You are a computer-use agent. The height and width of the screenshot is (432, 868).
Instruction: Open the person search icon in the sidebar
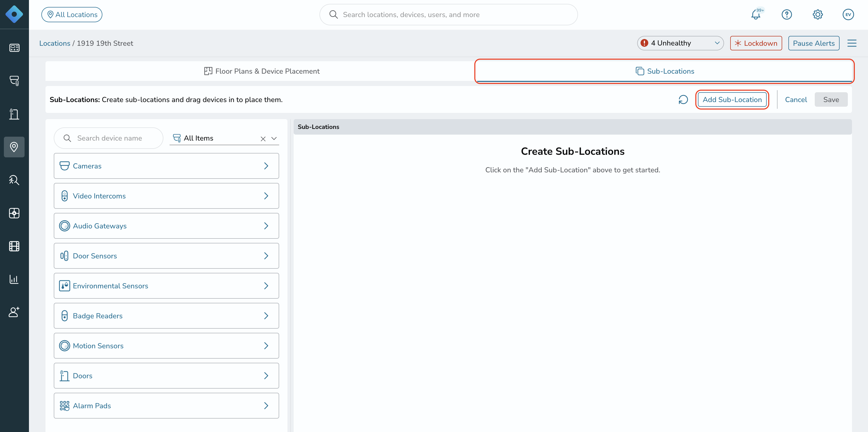click(14, 180)
